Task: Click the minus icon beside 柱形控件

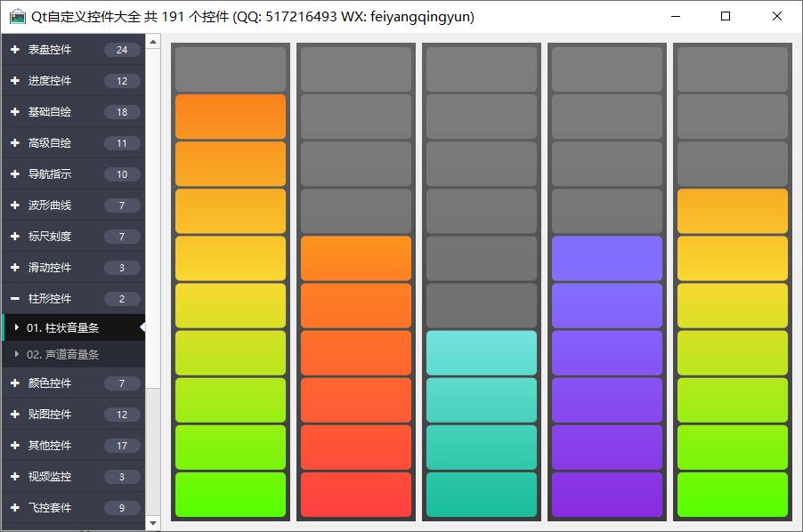Action: click(15, 299)
